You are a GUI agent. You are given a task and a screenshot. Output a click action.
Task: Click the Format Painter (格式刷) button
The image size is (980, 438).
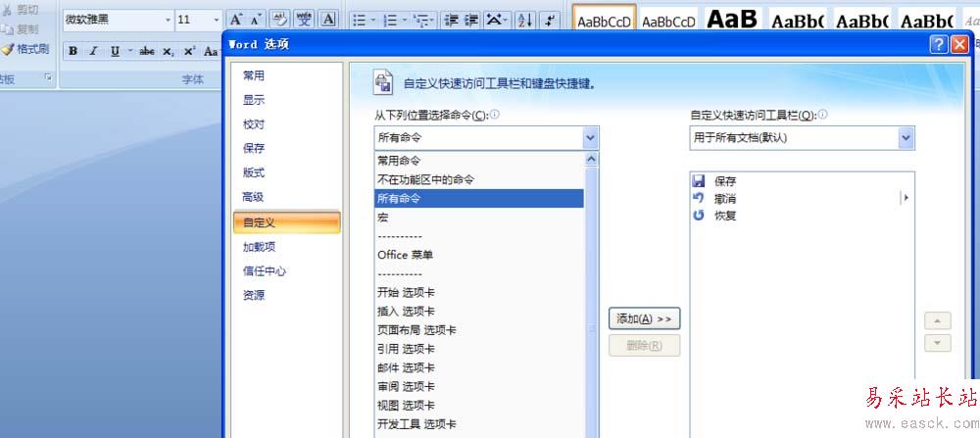(25, 49)
